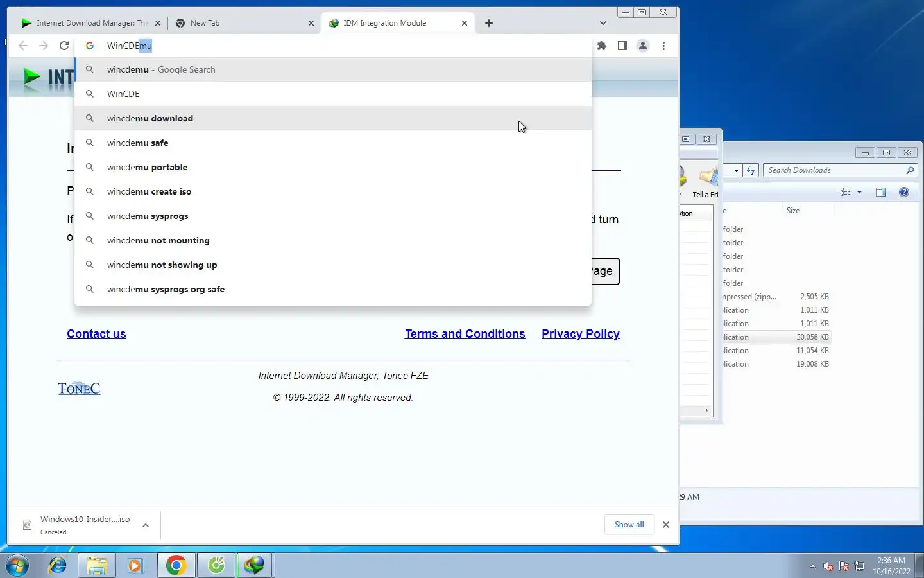Screen dimensions: 924x578
Task: Open Explorer view options dropdown arrow
Action: 860,192
